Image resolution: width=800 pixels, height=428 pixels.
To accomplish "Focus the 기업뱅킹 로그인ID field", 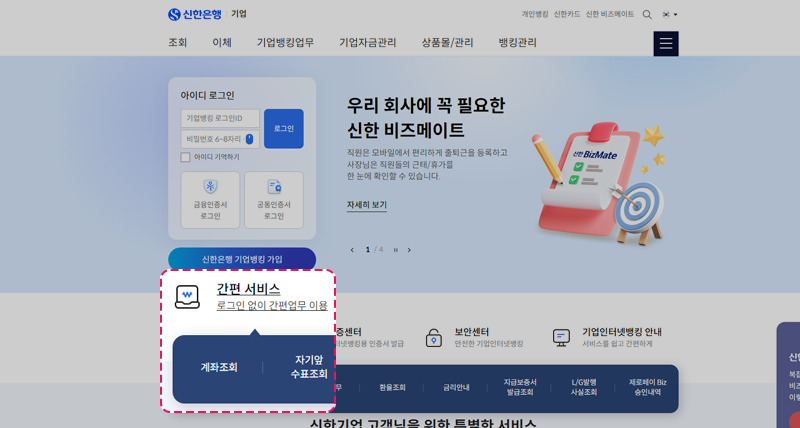I will click(220, 118).
